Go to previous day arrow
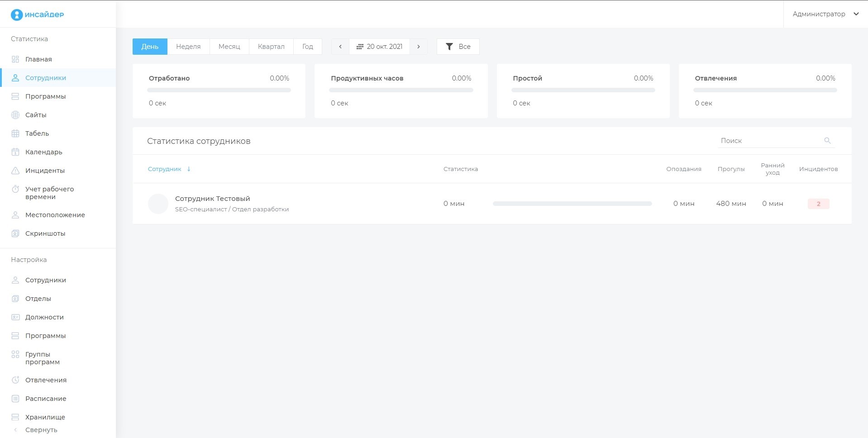Screen dimensions: 868x438 pyautogui.click(x=340, y=47)
